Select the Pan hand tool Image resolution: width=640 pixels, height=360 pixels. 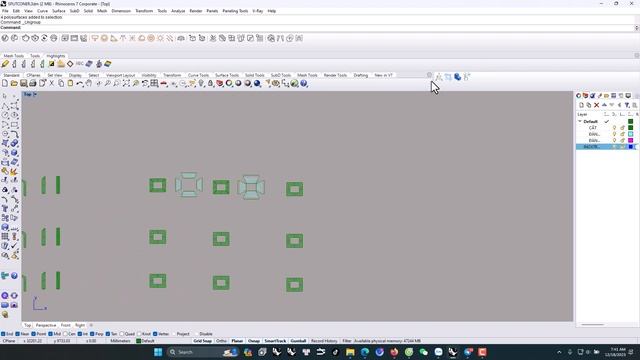[x=89, y=83]
